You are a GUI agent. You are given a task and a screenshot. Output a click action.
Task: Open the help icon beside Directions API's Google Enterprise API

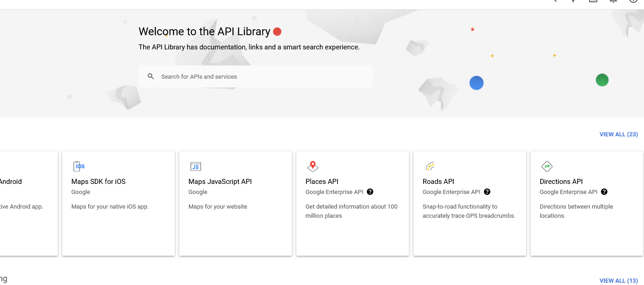(x=604, y=192)
